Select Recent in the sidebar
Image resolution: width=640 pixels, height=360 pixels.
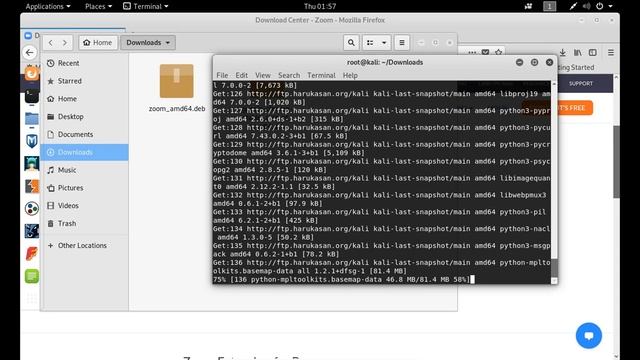tap(84, 63)
